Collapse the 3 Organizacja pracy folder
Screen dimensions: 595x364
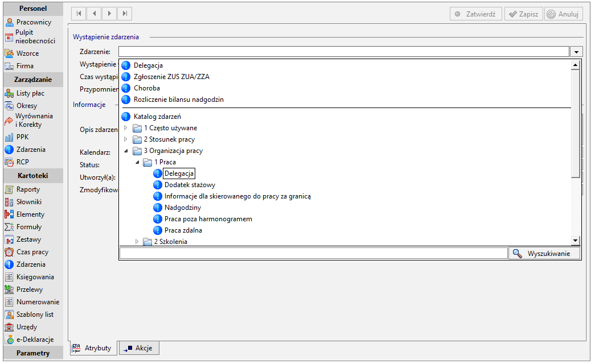[126, 151]
